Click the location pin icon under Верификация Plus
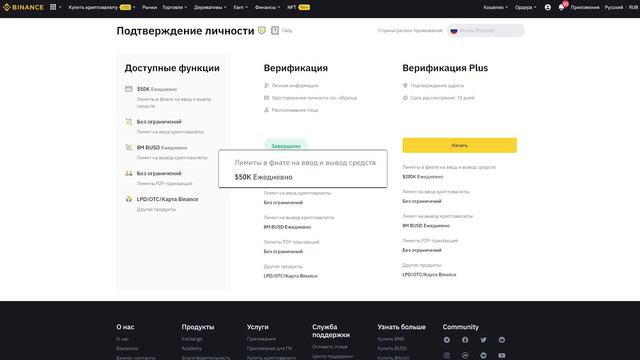640x360 pixels. point(405,86)
